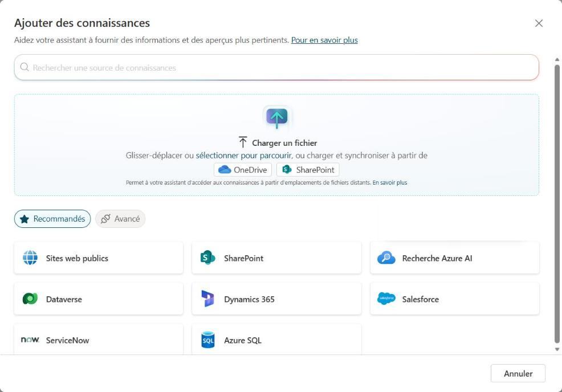The image size is (562, 392).
Task: Click 'sélectionner pour parcourir' link
Action: tap(244, 156)
